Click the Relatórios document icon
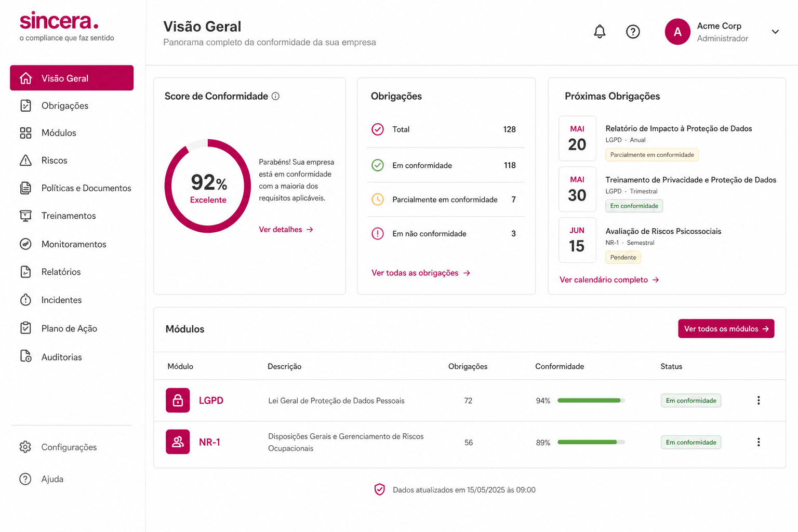Image resolution: width=798 pixels, height=532 pixels. tap(25, 272)
